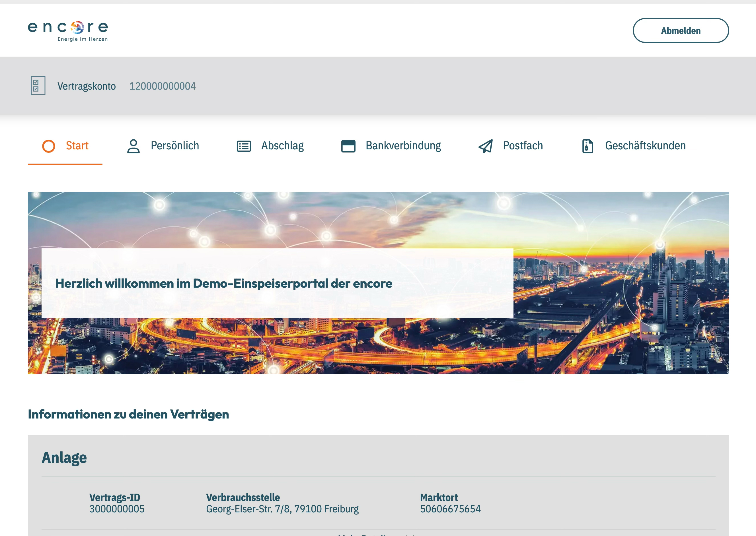Click the Persönlich person icon

pyautogui.click(x=133, y=145)
